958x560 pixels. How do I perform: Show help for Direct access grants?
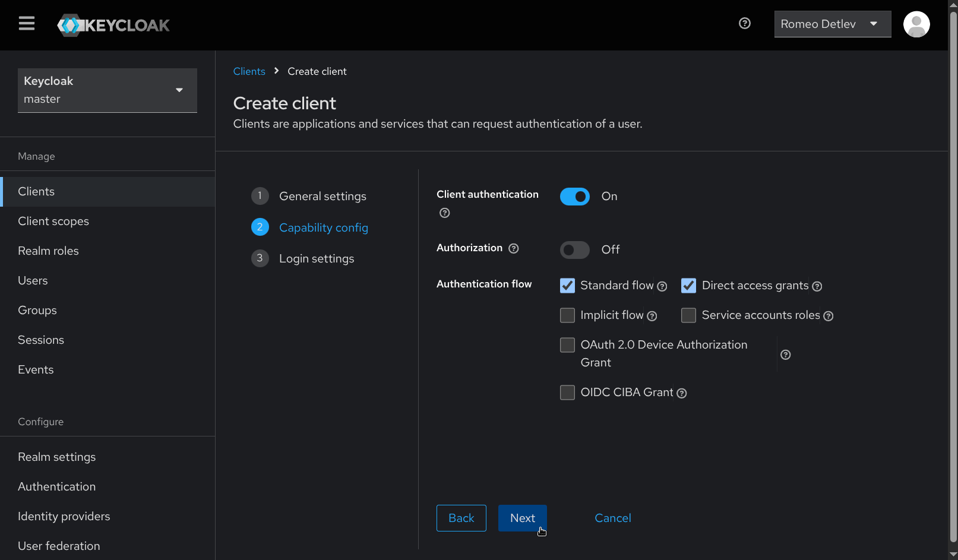click(x=817, y=286)
